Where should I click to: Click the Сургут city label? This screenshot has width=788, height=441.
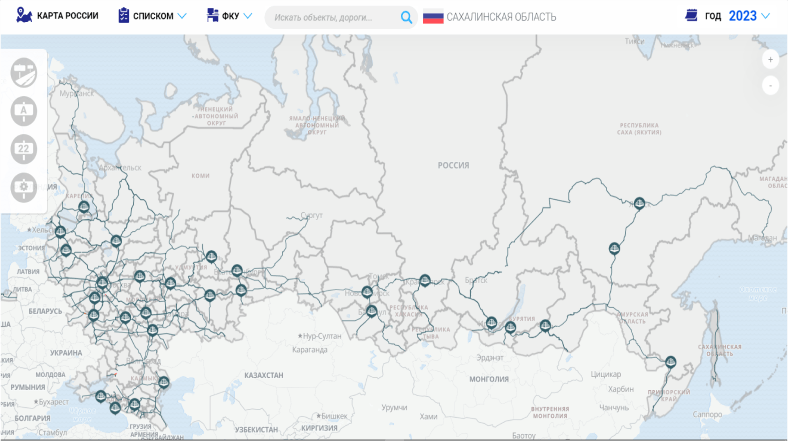(312, 215)
